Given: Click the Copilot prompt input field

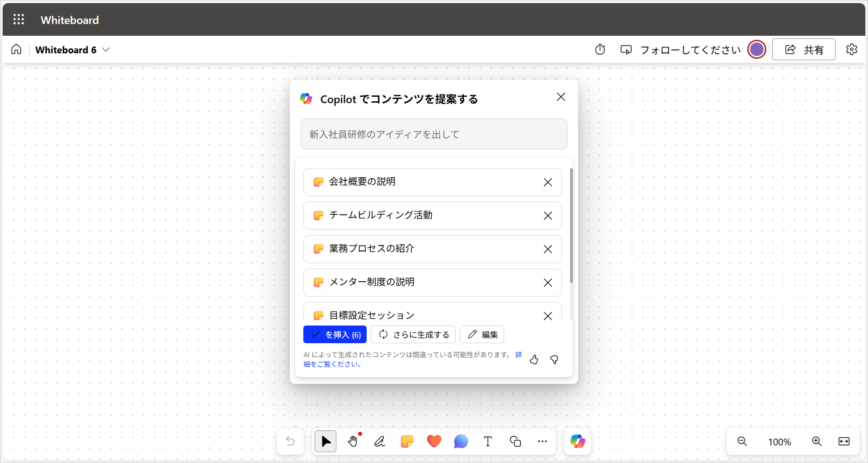Looking at the screenshot, I should (x=434, y=134).
